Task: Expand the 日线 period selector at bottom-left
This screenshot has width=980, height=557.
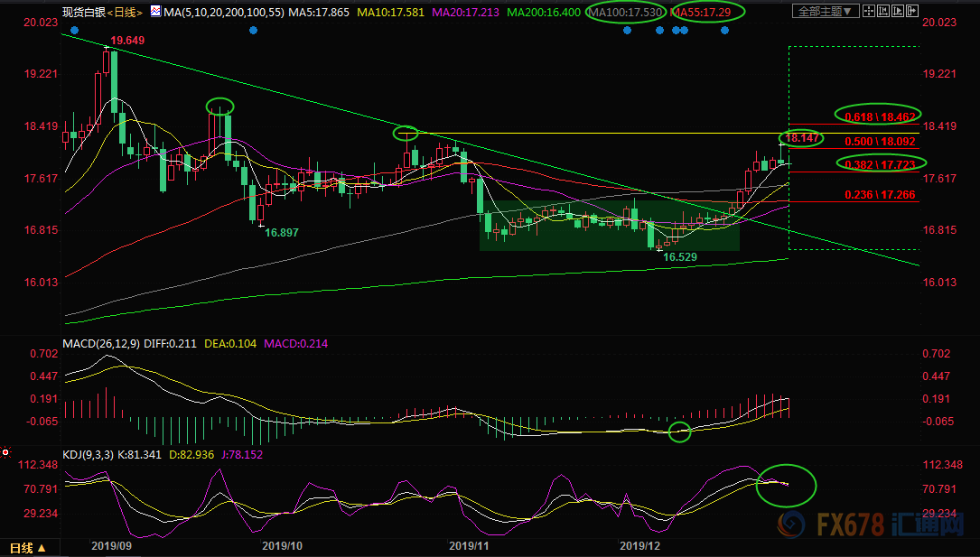Action: [x=27, y=548]
